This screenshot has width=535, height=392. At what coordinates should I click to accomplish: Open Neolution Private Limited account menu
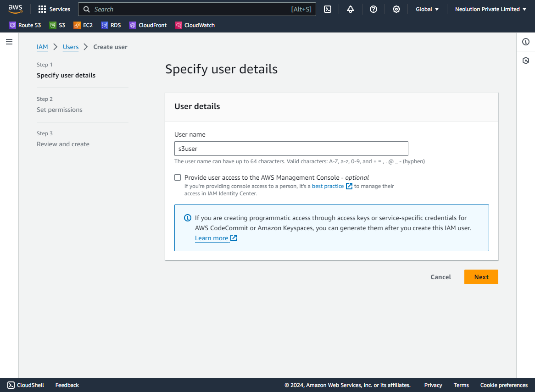coord(490,9)
